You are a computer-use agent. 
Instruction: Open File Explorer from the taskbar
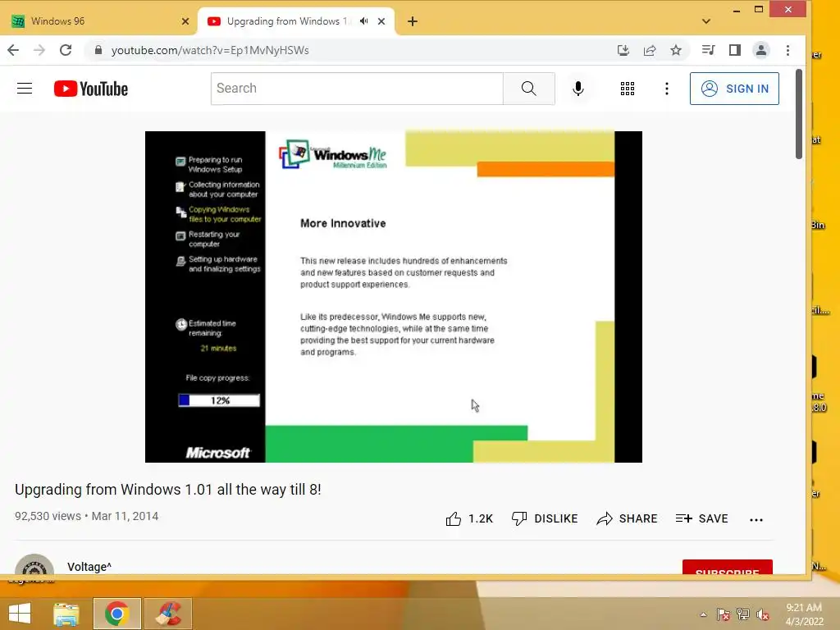[66, 614]
